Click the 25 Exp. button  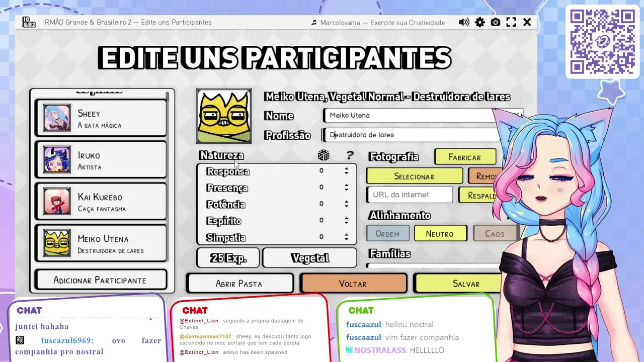(x=228, y=258)
